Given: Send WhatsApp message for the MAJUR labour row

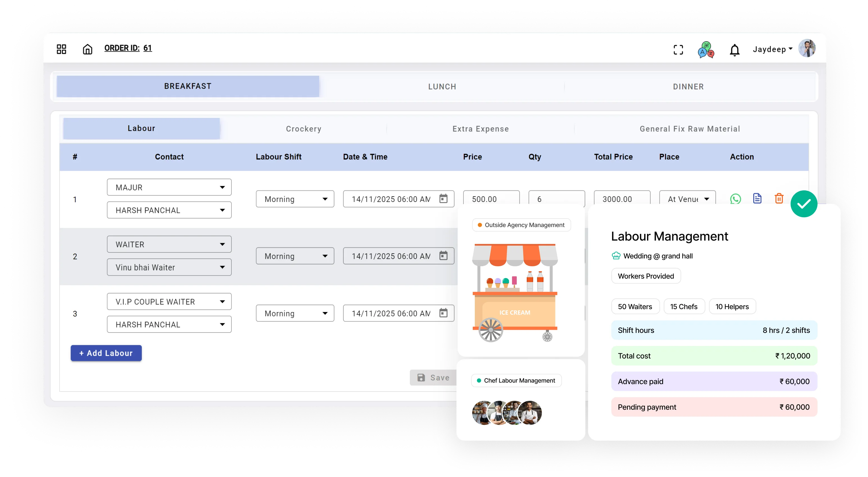Looking at the screenshot, I should pyautogui.click(x=736, y=199).
